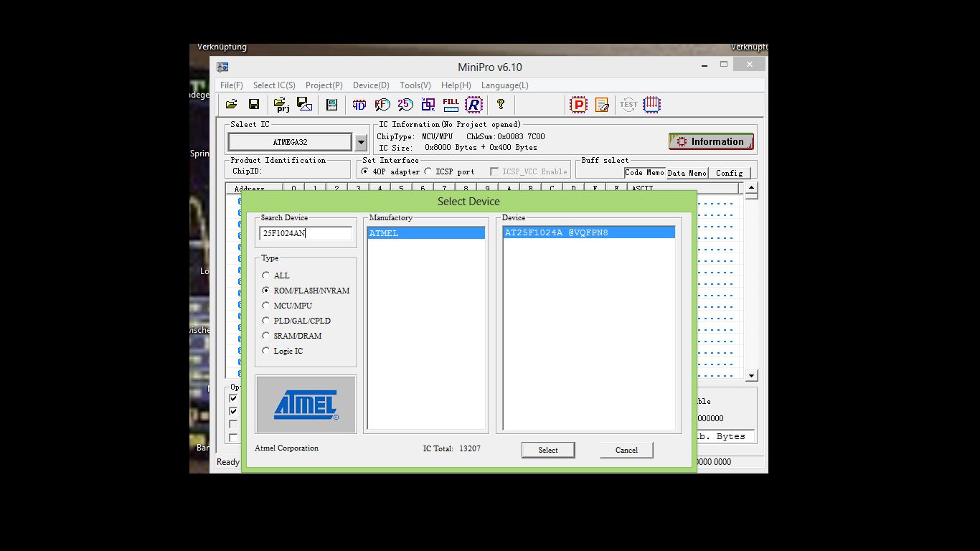
Task: Open the Tools(V) menu
Action: [415, 85]
